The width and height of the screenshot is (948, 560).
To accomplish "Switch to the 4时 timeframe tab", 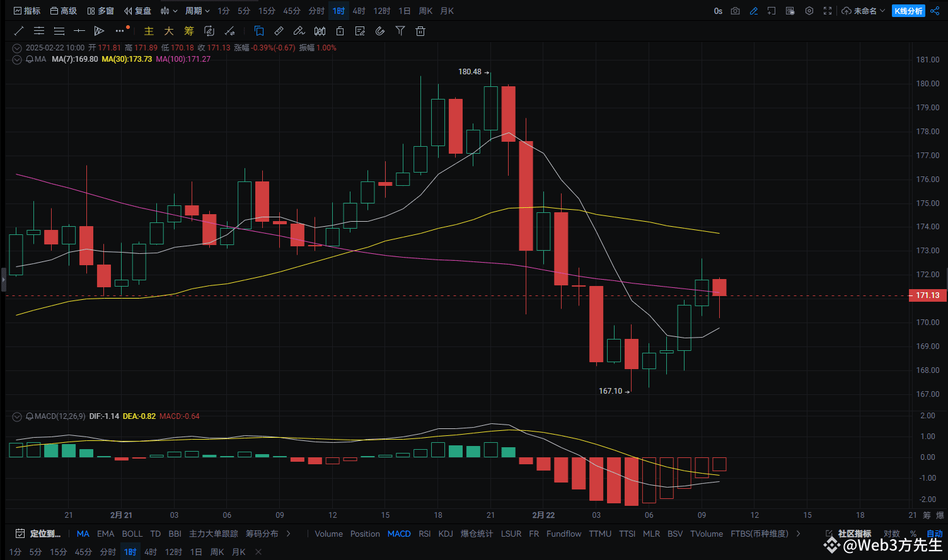I will [359, 11].
